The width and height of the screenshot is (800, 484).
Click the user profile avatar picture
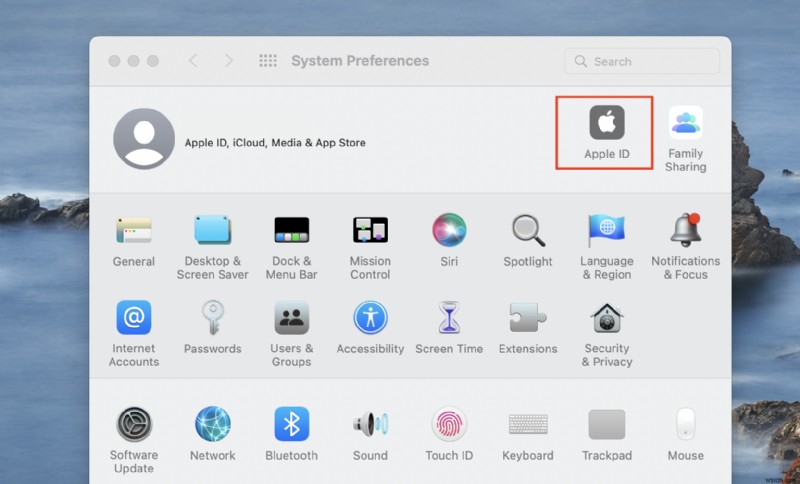pyautogui.click(x=144, y=138)
